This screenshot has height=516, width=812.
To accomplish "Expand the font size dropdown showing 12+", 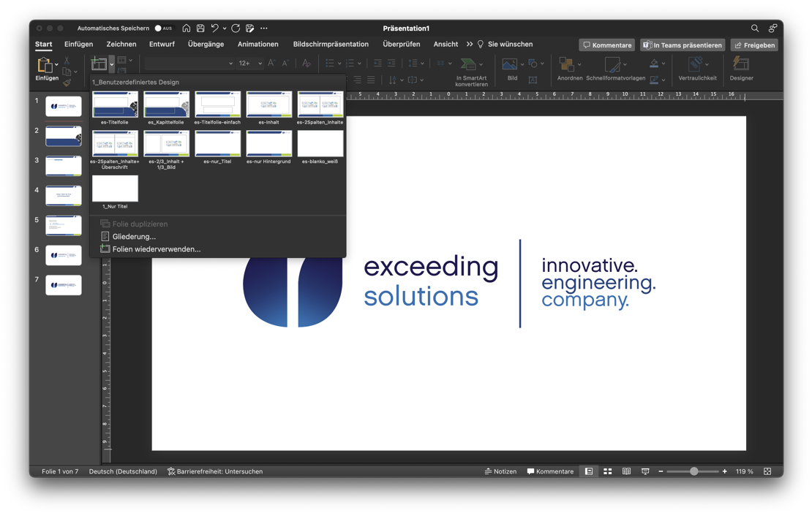I will click(x=260, y=64).
